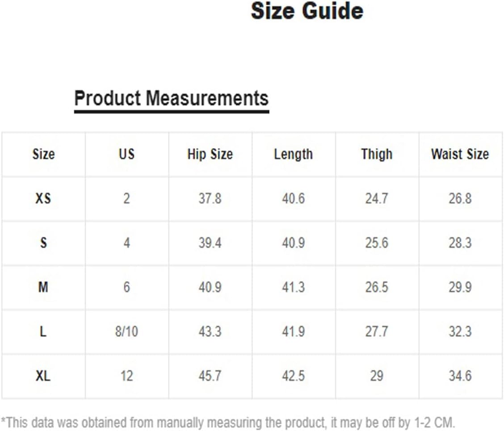Viewport: 504px width, 431px height.
Task: Click the Size Guide title
Action: 307,11
